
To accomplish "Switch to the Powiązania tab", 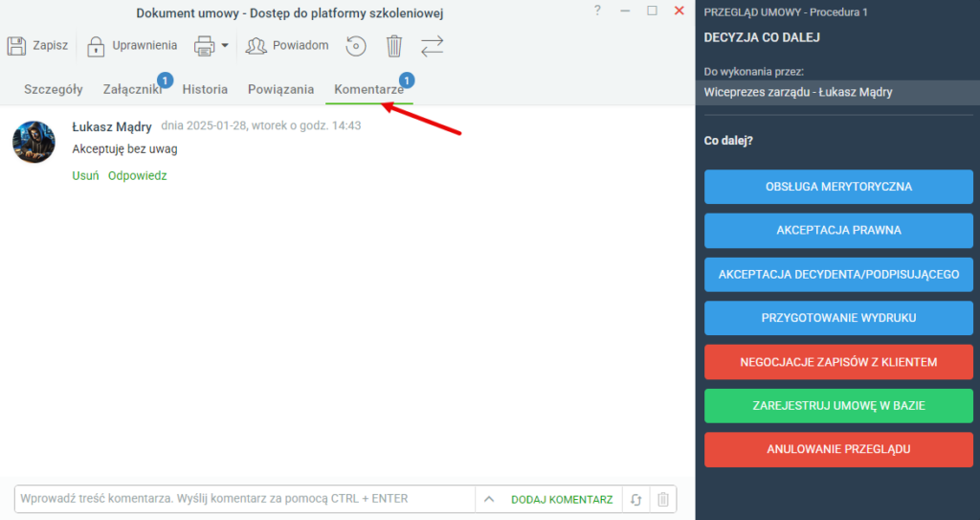I will tap(280, 89).
